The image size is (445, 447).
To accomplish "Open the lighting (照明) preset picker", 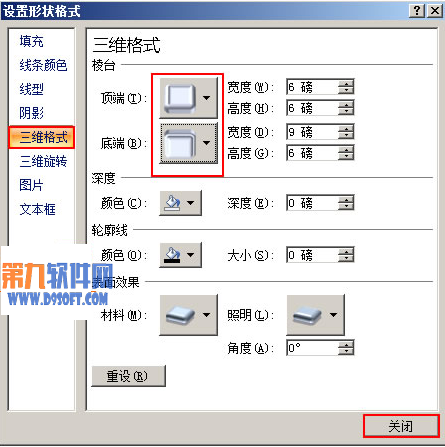I will [315, 315].
